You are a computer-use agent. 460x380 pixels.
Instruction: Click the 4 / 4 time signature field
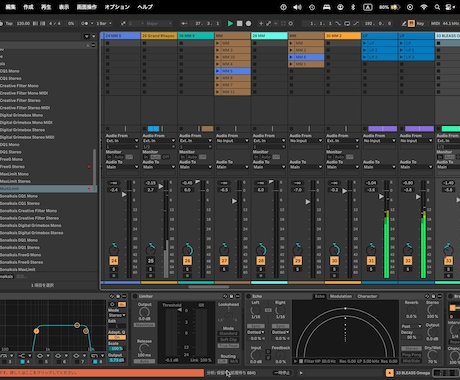(55, 23)
